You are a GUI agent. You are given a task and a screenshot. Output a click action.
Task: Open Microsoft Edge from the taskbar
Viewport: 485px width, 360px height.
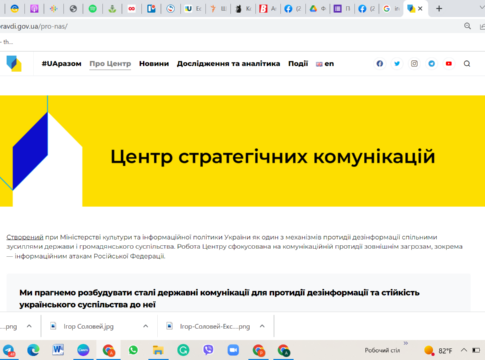click(x=33, y=350)
